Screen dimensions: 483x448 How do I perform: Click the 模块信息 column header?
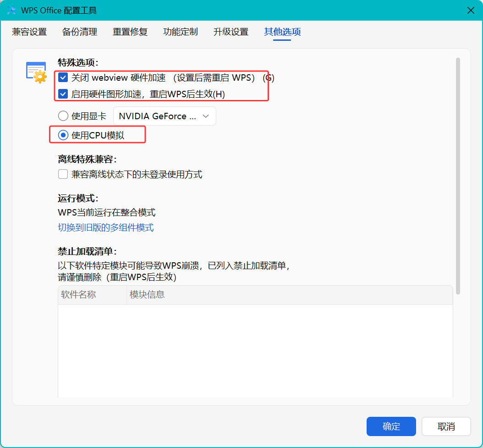pos(290,295)
